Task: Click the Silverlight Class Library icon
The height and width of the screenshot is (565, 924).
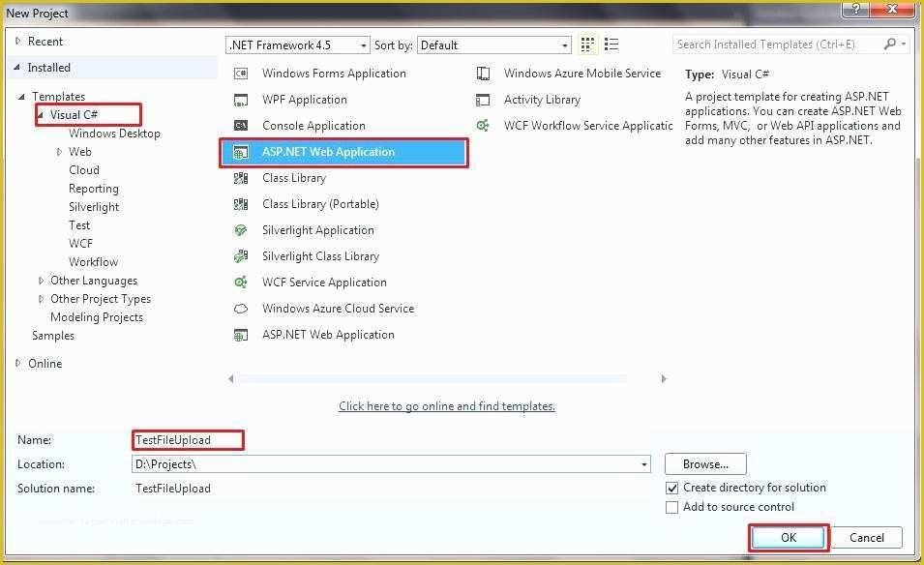Action: pos(240,256)
